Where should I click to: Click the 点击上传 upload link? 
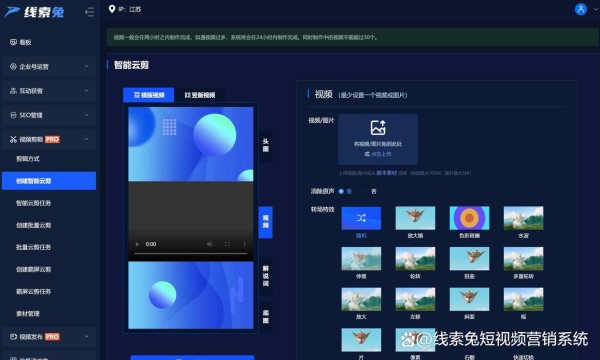381,154
